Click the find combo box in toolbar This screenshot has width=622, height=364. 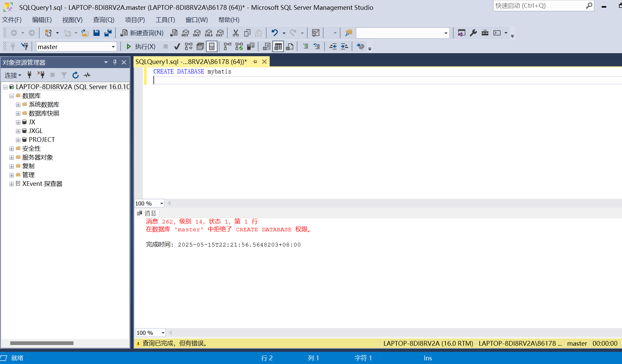point(402,33)
